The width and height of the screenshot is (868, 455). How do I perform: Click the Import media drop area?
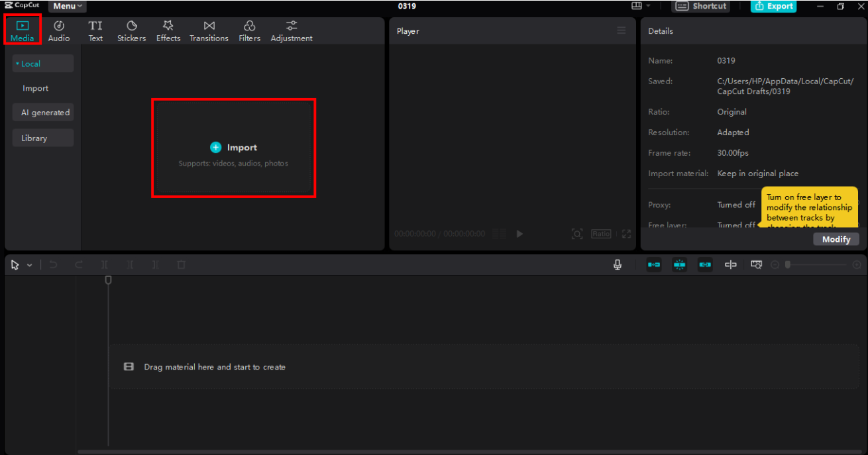pyautogui.click(x=234, y=148)
